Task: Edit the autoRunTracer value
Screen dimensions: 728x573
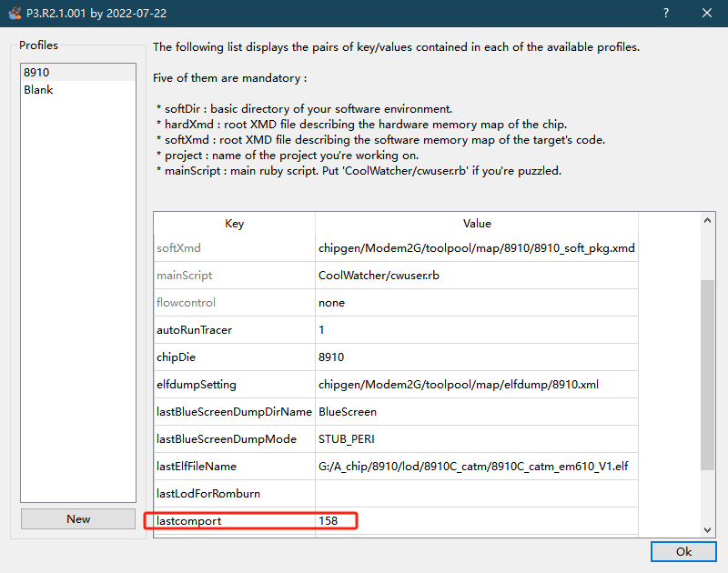Action: [476, 329]
